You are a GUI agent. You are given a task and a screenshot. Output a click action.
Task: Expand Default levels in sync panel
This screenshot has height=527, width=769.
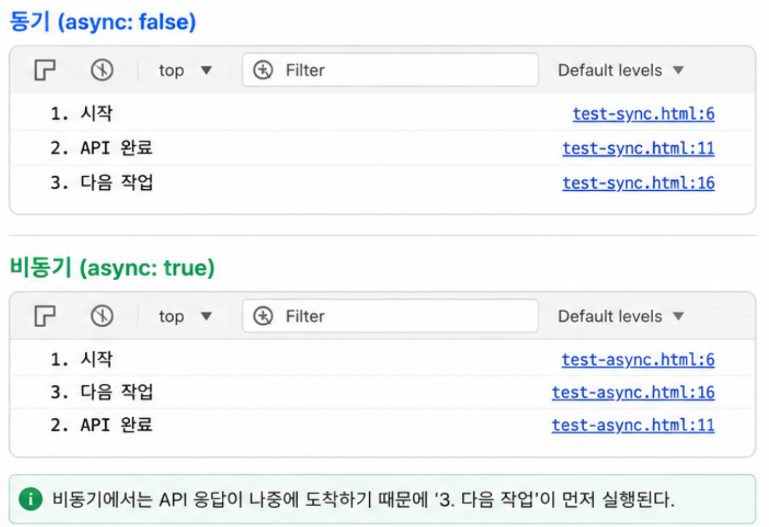[x=621, y=70]
